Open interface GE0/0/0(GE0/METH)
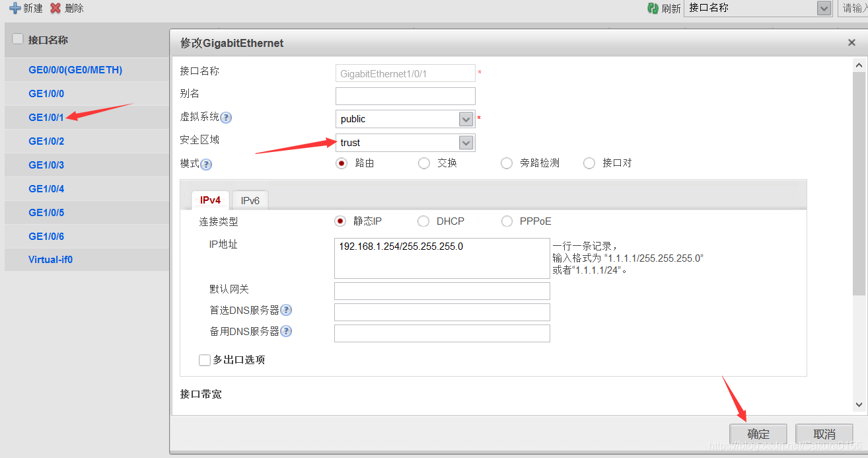The width and height of the screenshot is (868, 458). coord(75,69)
